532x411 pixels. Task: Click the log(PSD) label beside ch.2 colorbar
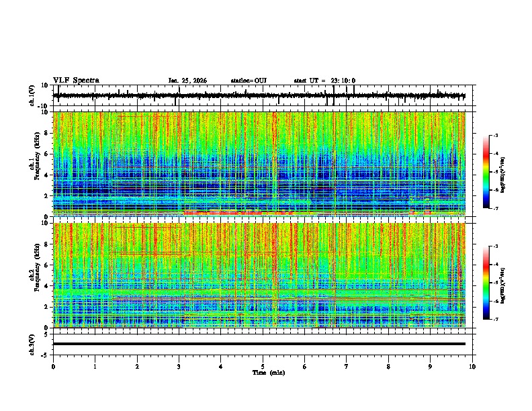[x=502, y=285]
